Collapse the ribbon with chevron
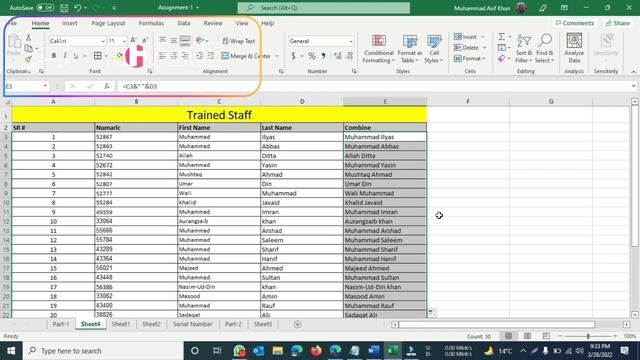 (x=633, y=72)
